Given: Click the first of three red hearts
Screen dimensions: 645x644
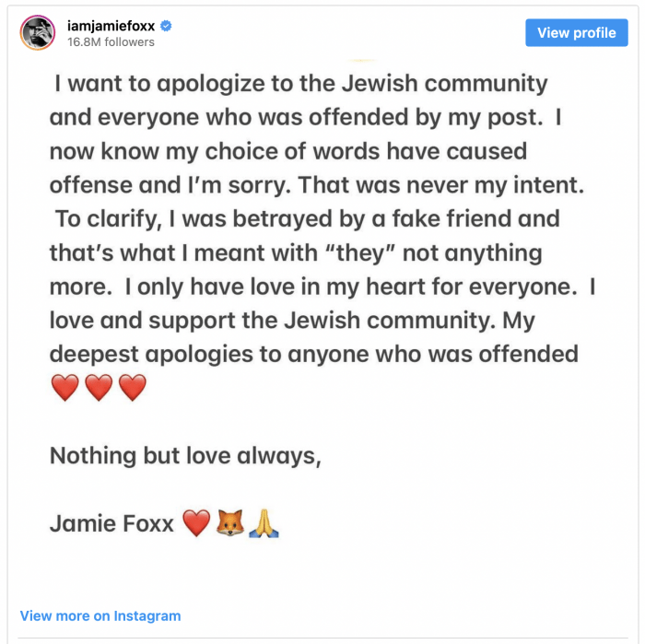Looking at the screenshot, I should click(64, 388).
